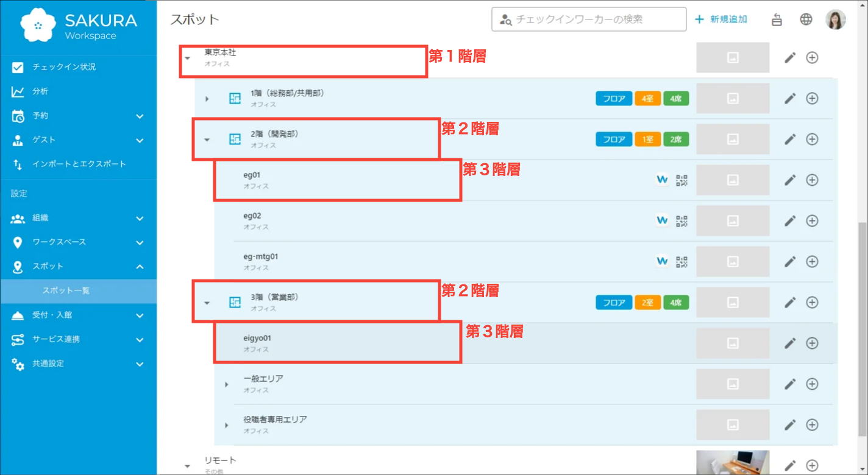Image resolution: width=868 pixels, height=475 pixels.
Task: Click the sort icon next to 新規追加
Action: tap(777, 19)
